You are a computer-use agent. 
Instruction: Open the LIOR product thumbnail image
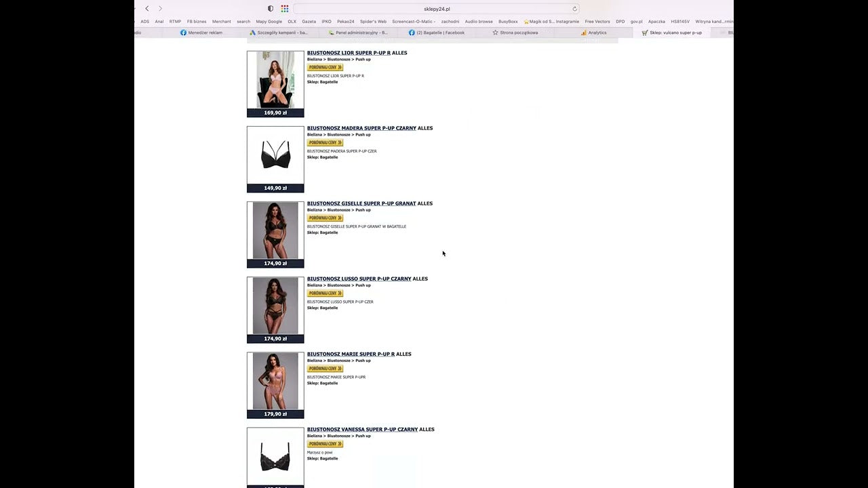pos(275,80)
